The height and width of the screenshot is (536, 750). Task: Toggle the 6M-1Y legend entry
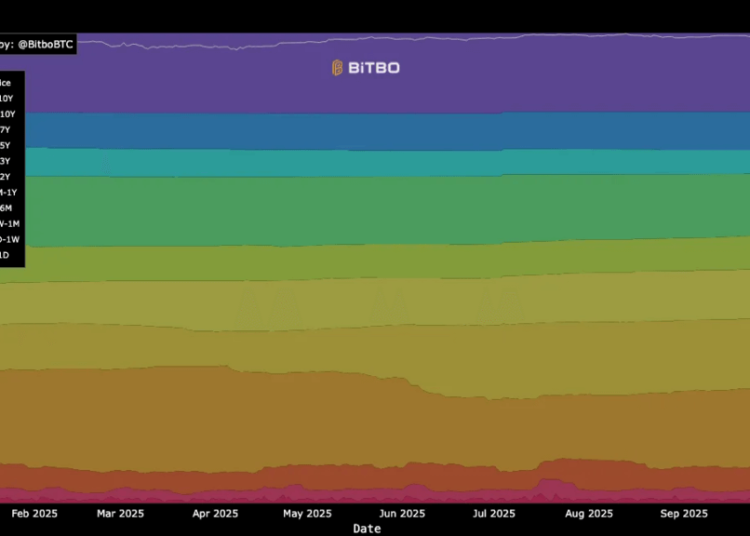(8, 192)
